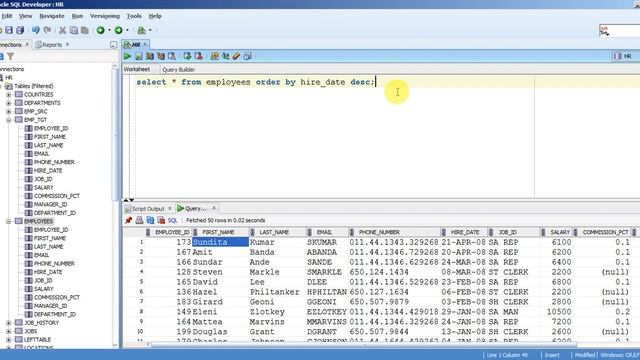This screenshot has height=360, width=640.
Task: Select the cell containing 'Sundita'
Action: pyautogui.click(x=220, y=242)
